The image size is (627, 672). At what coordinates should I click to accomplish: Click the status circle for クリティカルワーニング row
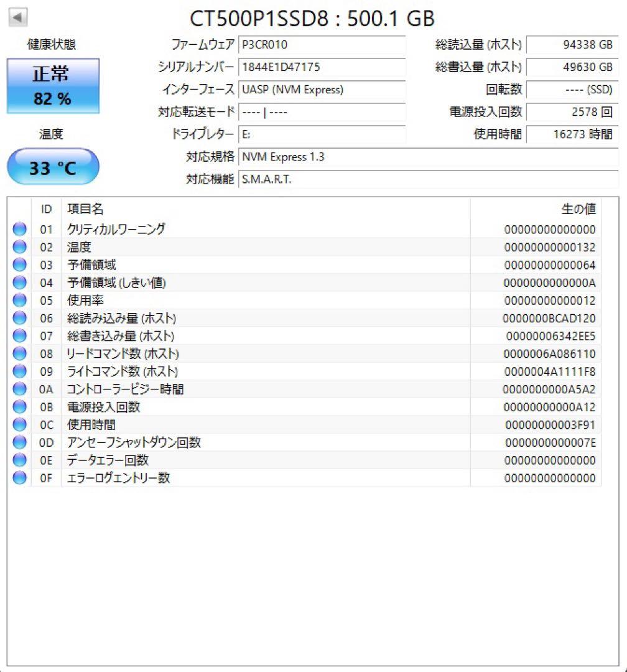(x=20, y=229)
